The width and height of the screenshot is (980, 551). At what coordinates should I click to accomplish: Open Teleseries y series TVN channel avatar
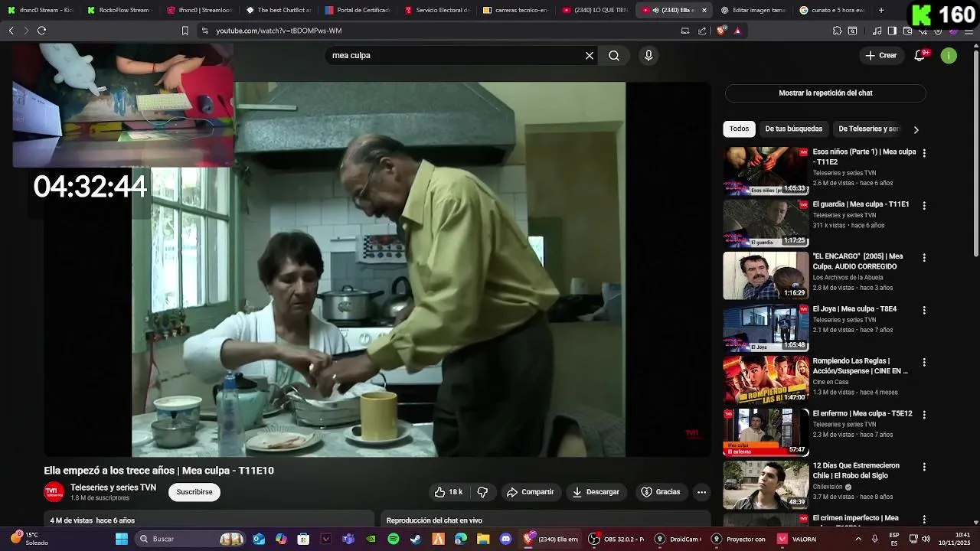point(54,492)
